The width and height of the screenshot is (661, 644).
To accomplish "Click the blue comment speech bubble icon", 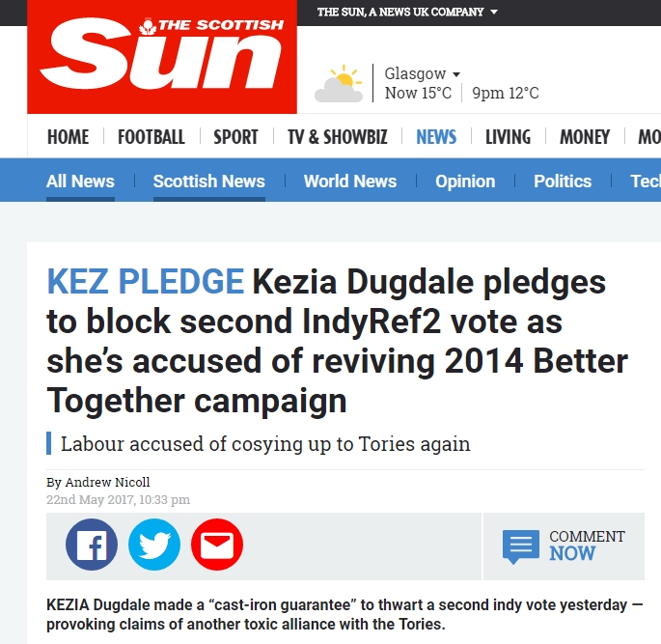I will 521,546.
